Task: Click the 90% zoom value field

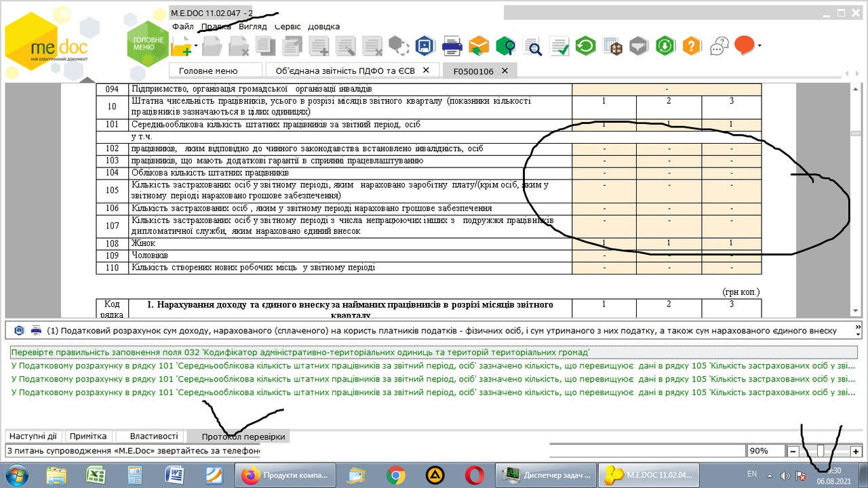Action: 765,451
